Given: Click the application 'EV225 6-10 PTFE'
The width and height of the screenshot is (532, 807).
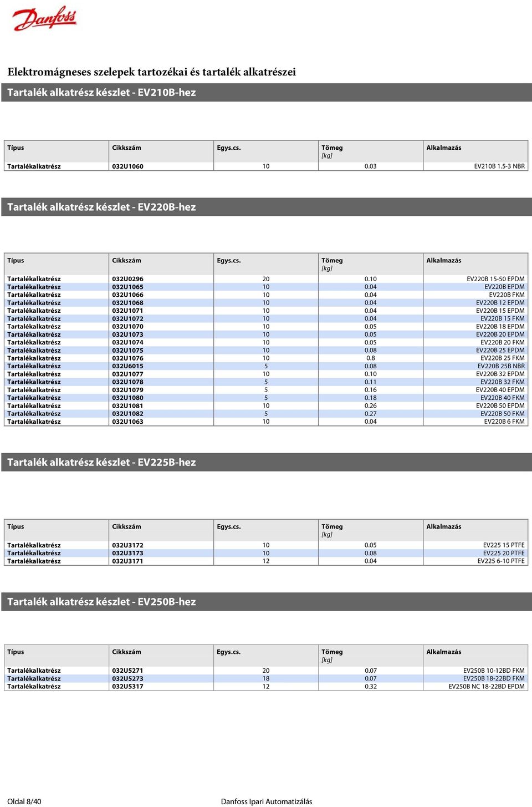Looking at the screenshot, I should [501, 561].
